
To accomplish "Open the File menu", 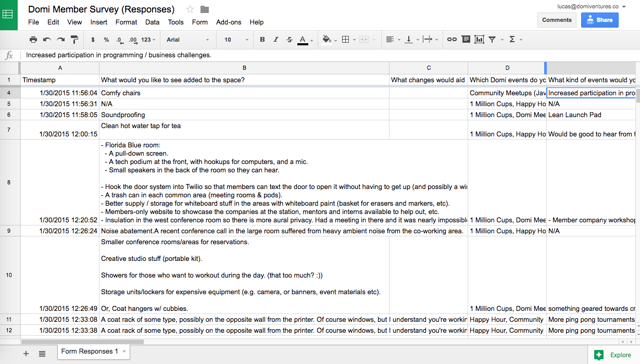I will click(33, 22).
